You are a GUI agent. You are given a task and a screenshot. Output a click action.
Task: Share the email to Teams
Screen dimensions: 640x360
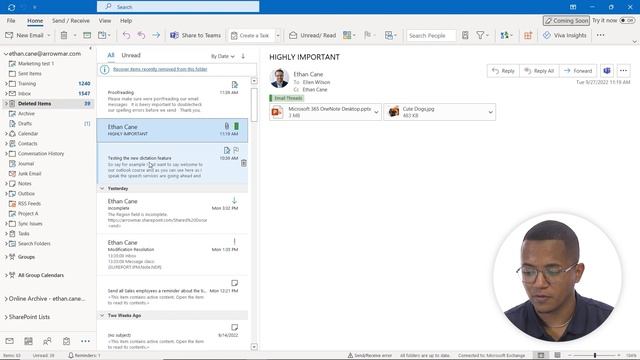click(196, 36)
